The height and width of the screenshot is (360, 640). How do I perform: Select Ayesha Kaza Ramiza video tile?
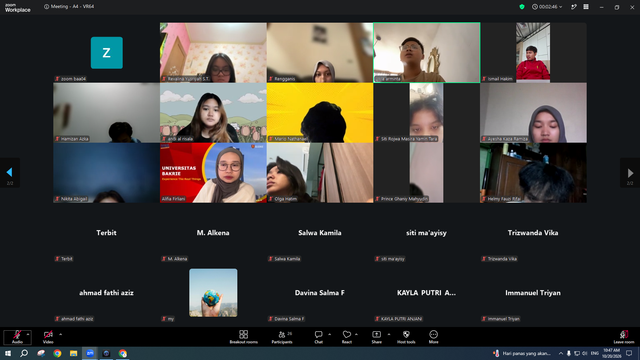click(533, 113)
